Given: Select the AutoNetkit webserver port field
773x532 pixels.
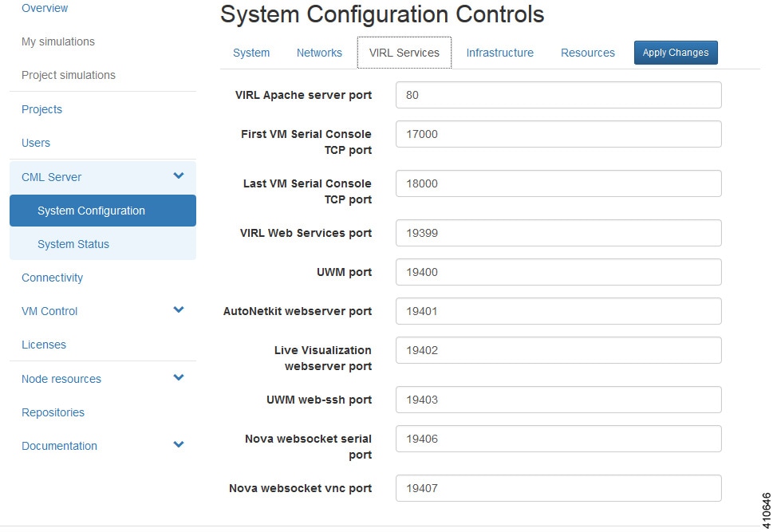Looking at the screenshot, I should 558,311.
